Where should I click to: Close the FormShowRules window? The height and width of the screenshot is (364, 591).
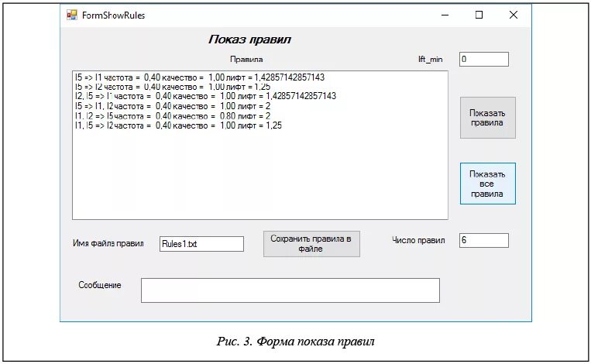514,15
